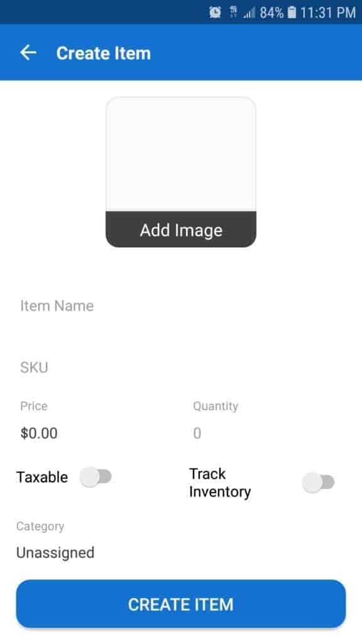The height and width of the screenshot is (644, 362).
Task: Select the empty image placeholder
Action: (181, 154)
